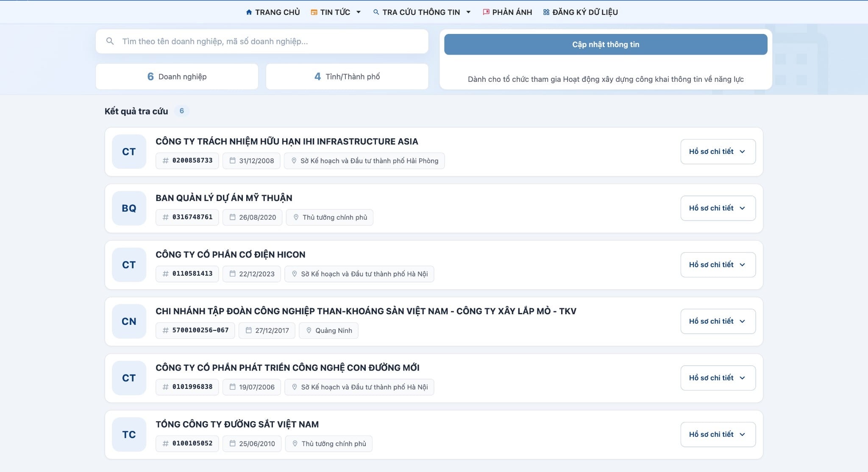The height and width of the screenshot is (472, 868).
Task: Open CÔNG TY CỔ PHẦN CƠ ĐIỆN HICON title
Action: (x=231, y=254)
